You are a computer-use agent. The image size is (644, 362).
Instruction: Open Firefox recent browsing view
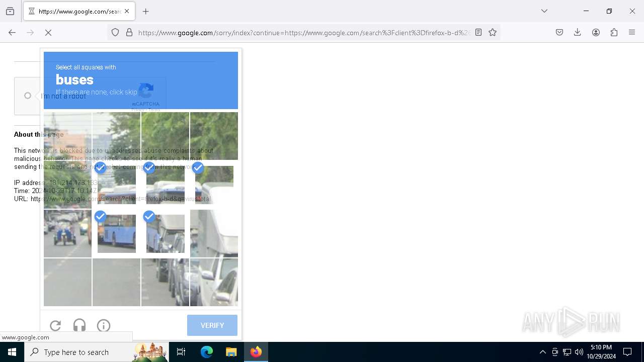(x=10, y=11)
